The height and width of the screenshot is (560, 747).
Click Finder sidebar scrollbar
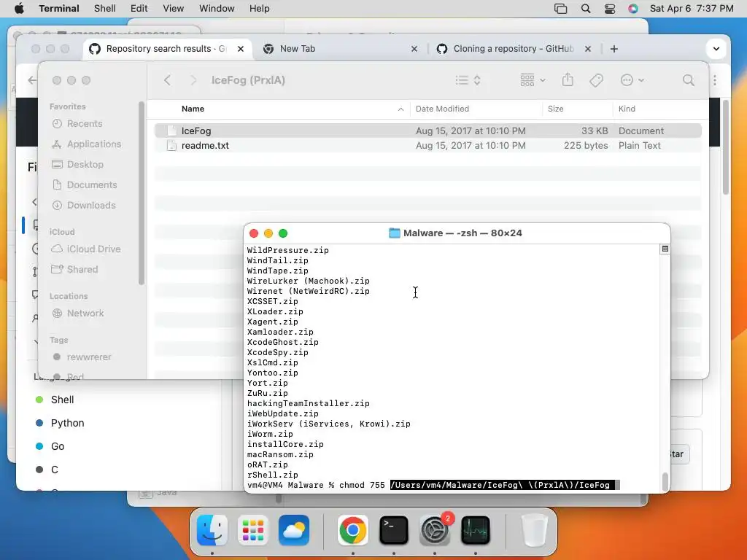pyautogui.click(x=141, y=192)
